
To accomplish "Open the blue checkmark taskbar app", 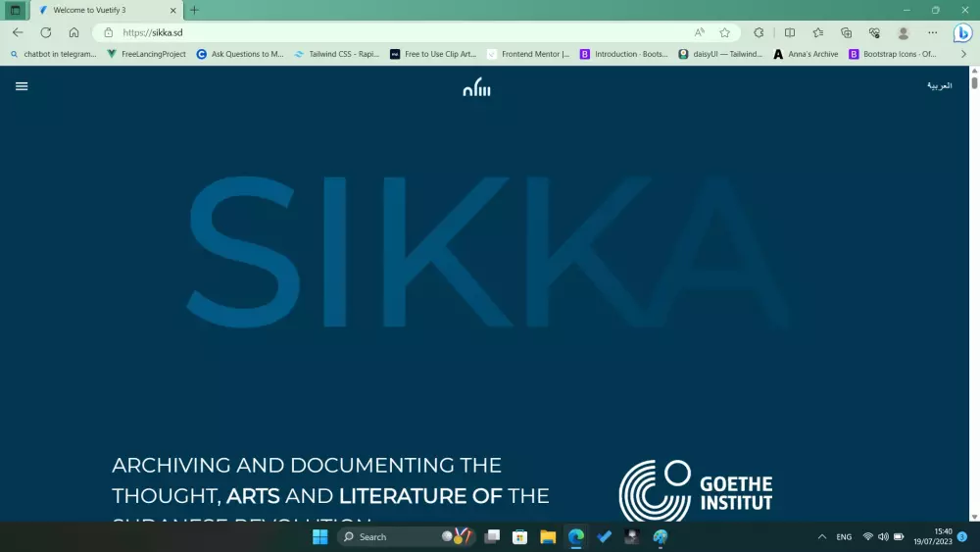I will pyautogui.click(x=605, y=537).
